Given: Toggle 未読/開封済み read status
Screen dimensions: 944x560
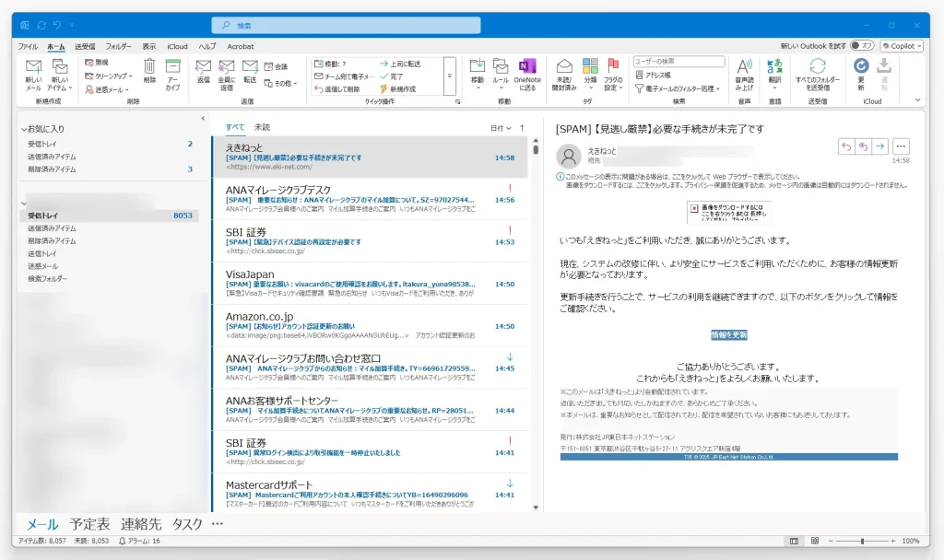Looking at the screenshot, I should (564, 76).
